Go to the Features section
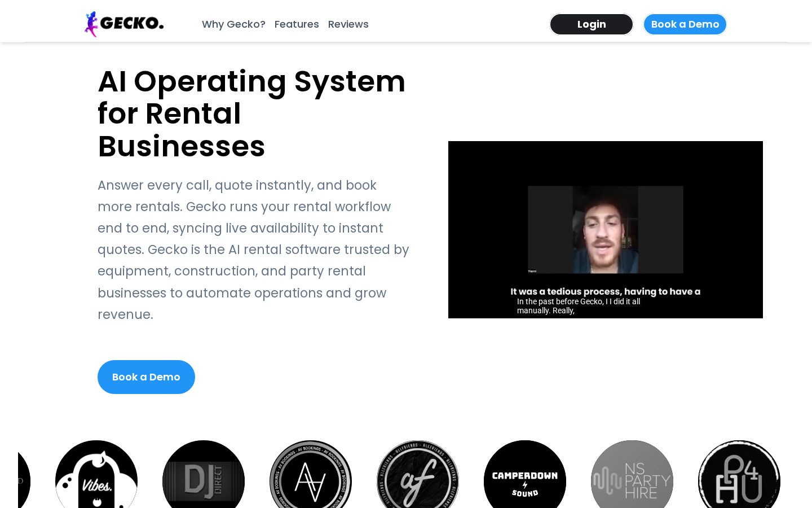The width and height of the screenshot is (812, 508). click(x=297, y=24)
